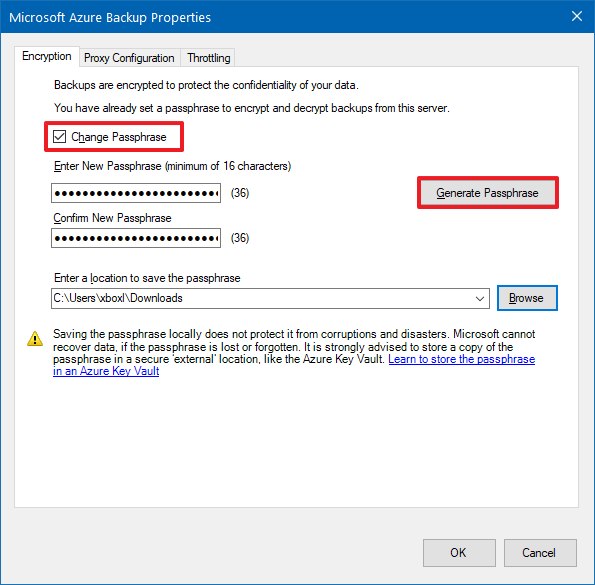Click the yellow warning icon
The width and height of the screenshot is (595, 585).
(x=35, y=338)
